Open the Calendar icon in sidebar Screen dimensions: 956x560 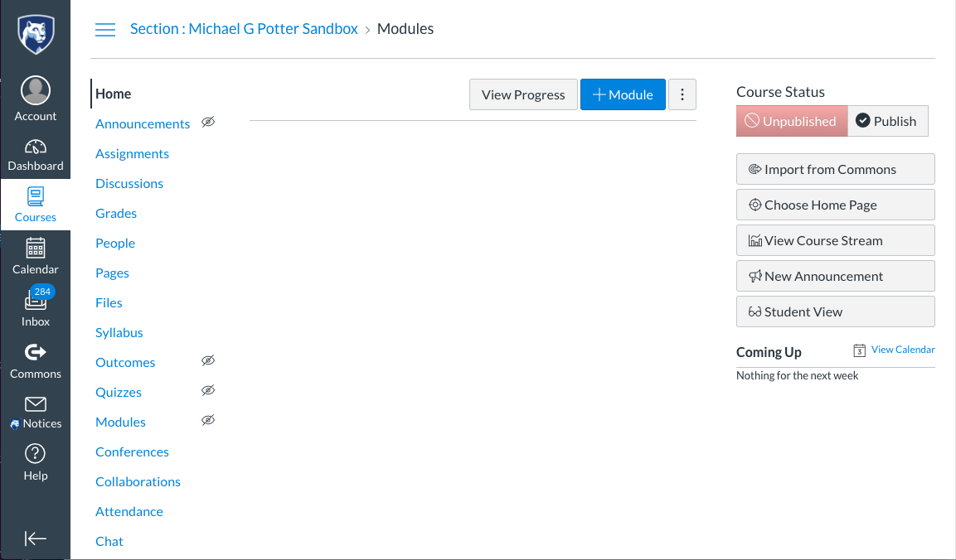coord(36,248)
